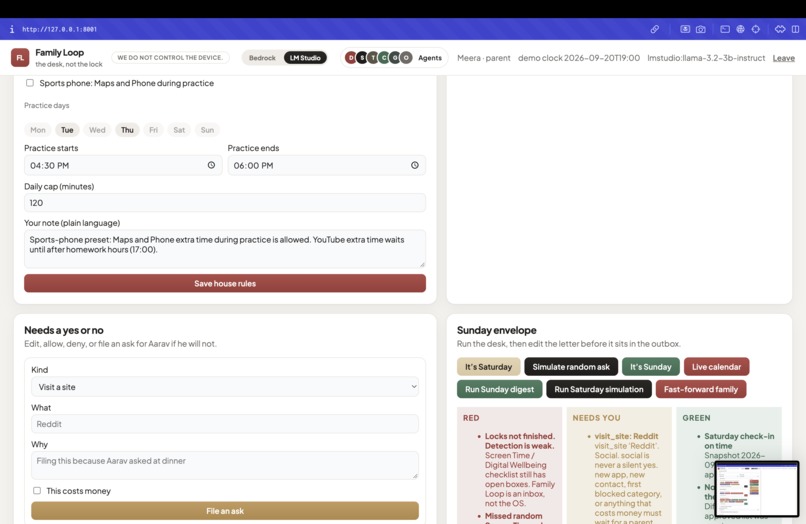This screenshot has height=524, width=806.
Task: Toggle Mon practice day
Action: click(38, 130)
